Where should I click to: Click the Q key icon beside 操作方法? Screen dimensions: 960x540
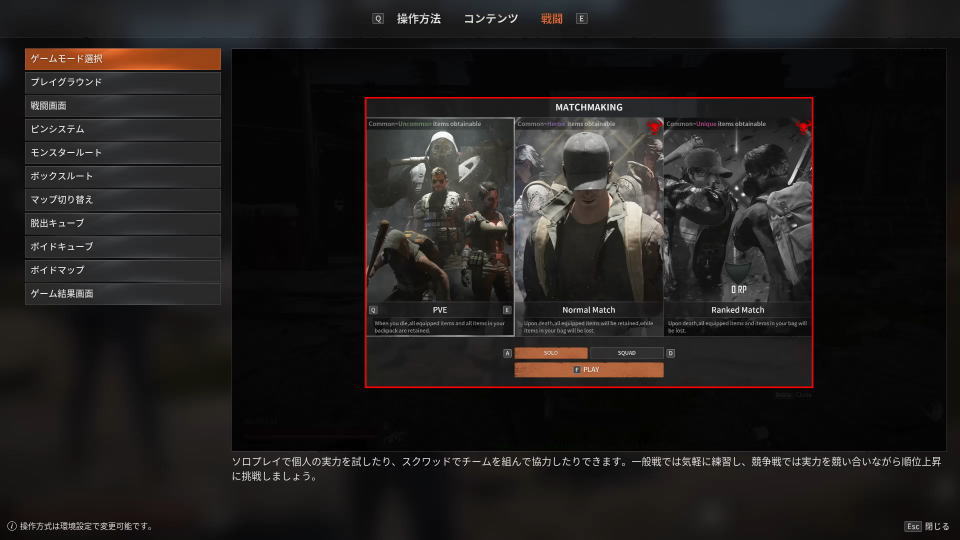click(378, 19)
